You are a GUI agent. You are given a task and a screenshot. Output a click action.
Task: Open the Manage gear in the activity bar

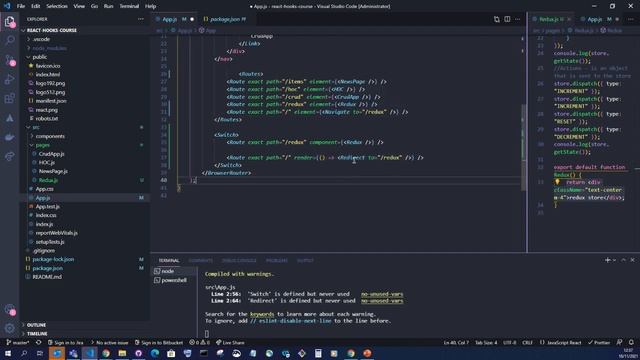point(9,328)
